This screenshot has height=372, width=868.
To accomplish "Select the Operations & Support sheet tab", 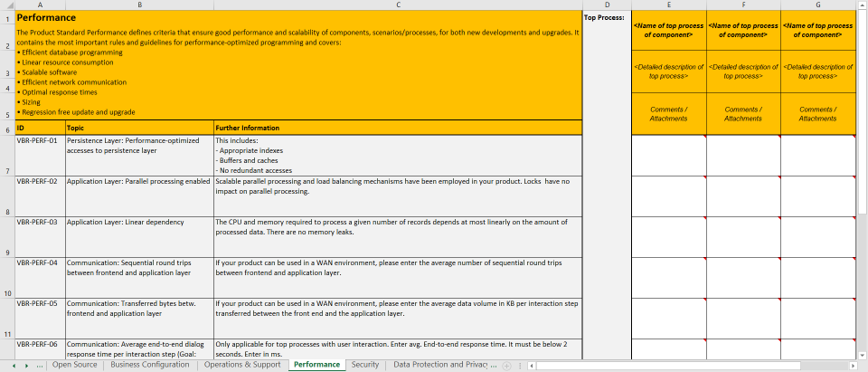I will click(x=242, y=365).
